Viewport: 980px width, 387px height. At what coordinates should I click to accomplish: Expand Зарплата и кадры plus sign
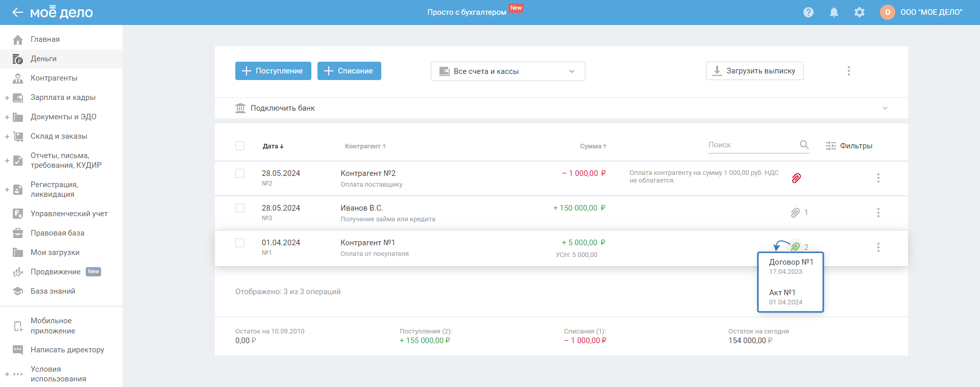point(7,97)
